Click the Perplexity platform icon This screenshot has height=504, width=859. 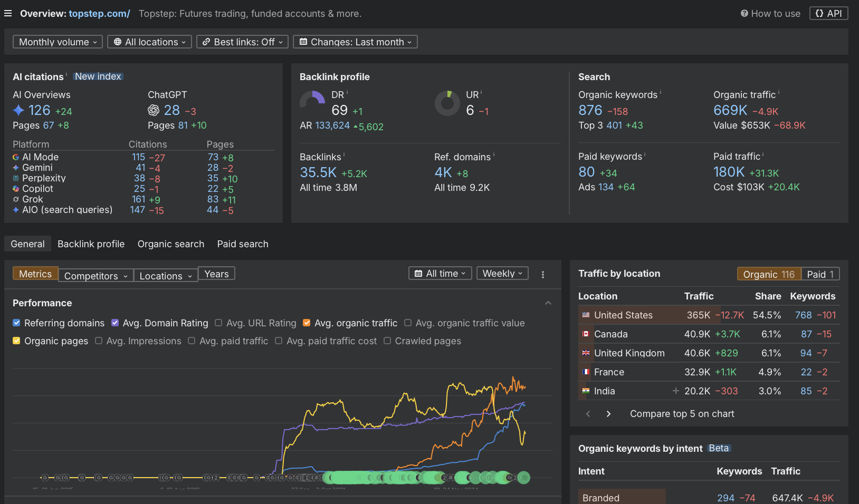(x=16, y=178)
